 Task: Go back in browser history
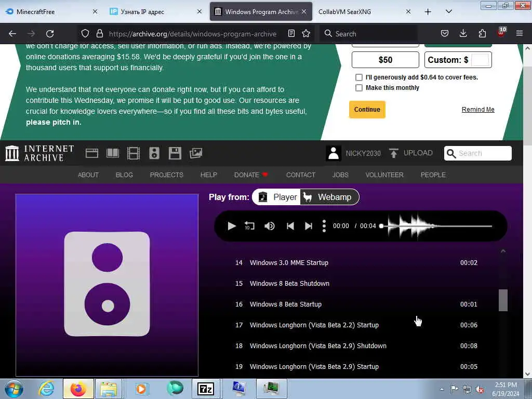(12, 34)
